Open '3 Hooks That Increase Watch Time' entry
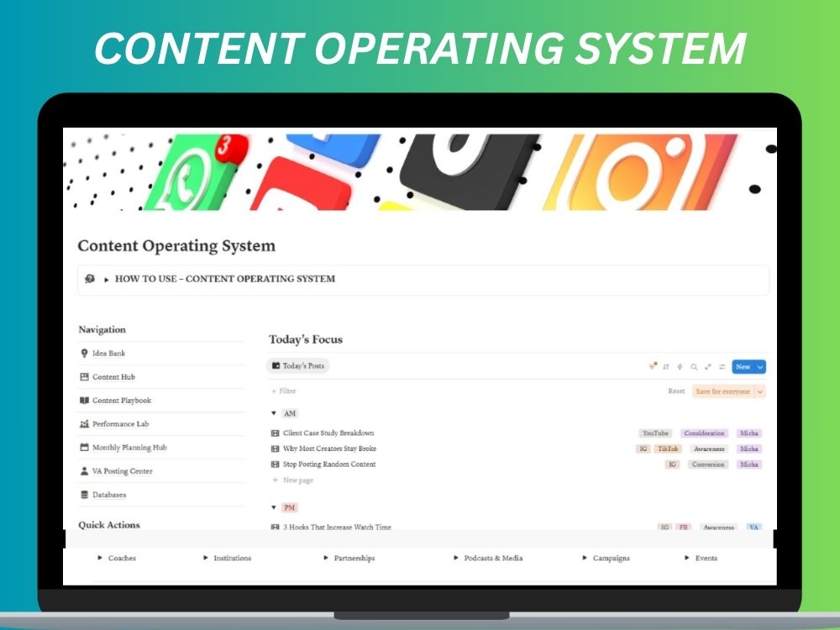Viewport: 840px width, 630px height. tap(337, 528)
